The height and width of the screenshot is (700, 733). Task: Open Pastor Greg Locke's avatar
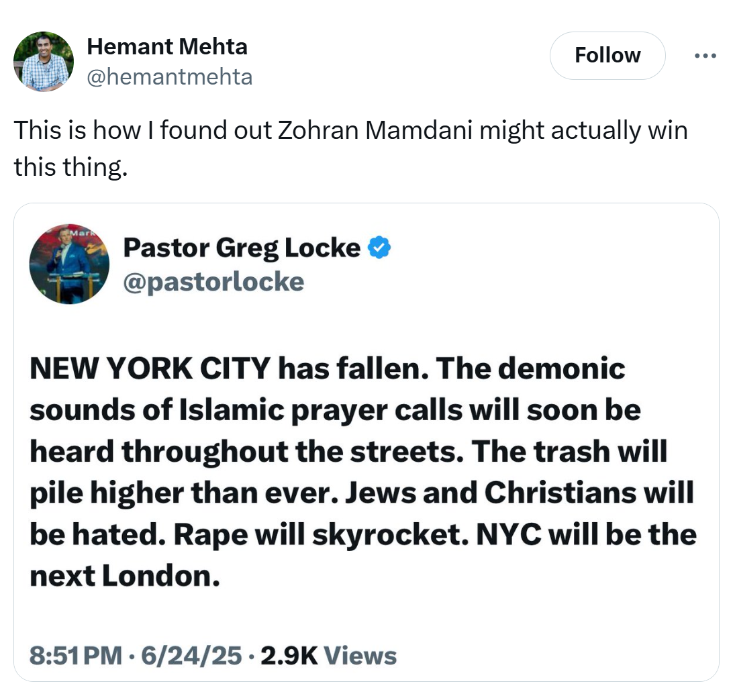pyautogui.click(x=69, y=264)
